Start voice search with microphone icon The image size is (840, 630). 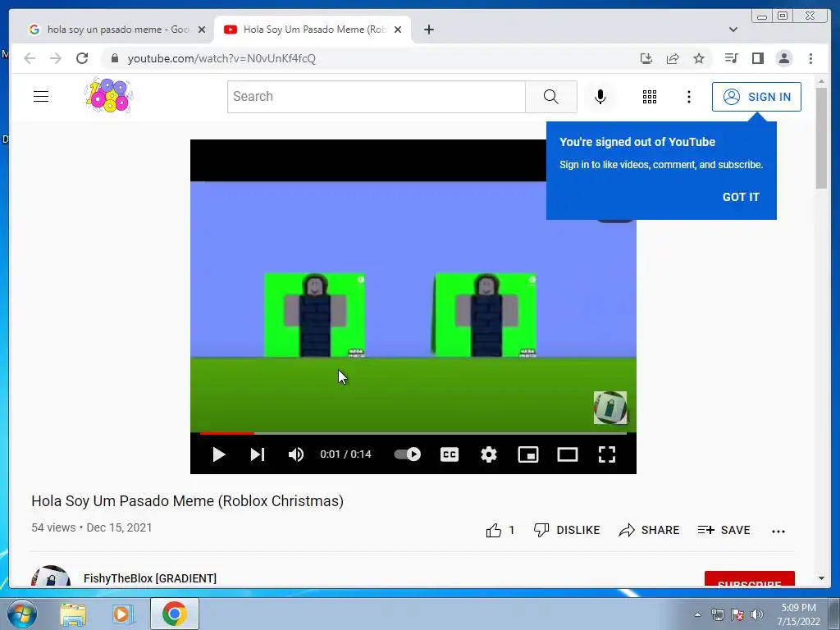600,97
